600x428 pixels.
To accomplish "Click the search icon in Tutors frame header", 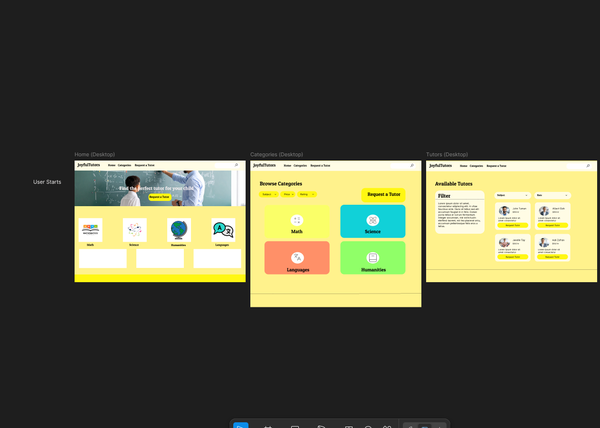I will (x=587, y=165).
